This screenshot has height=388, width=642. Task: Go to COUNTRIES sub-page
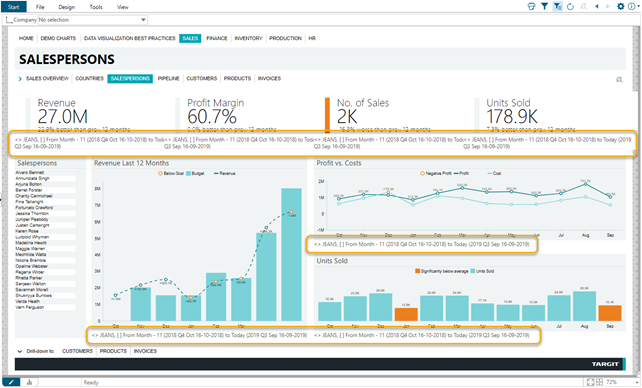tap(89, 79)
